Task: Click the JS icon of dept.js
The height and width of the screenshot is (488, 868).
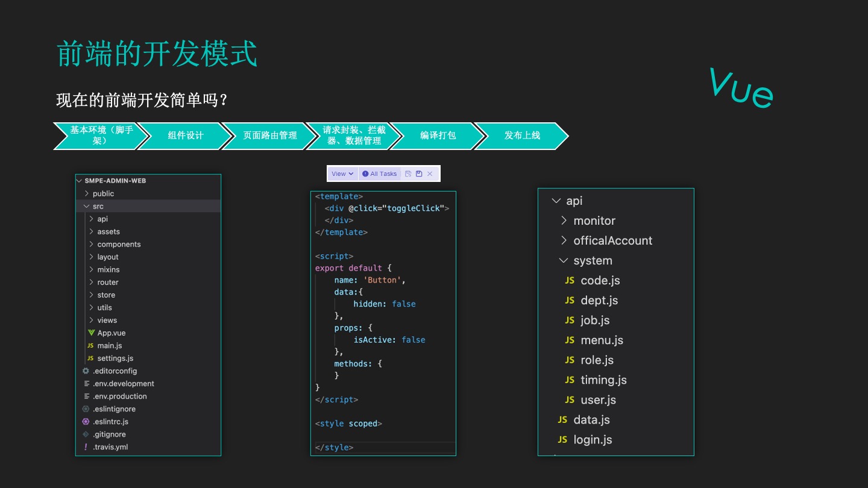Action: (x=570, y=300)
